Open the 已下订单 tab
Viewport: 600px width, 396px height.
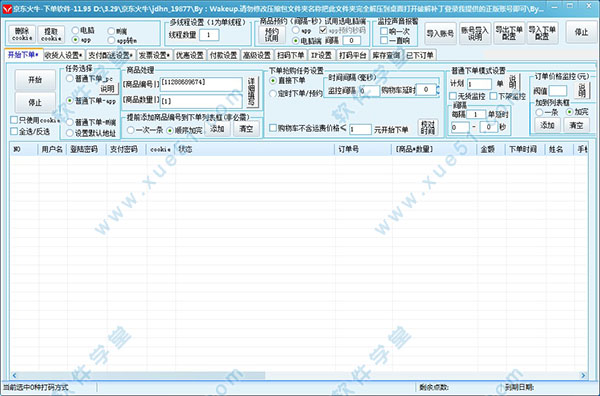pos(420,55)
